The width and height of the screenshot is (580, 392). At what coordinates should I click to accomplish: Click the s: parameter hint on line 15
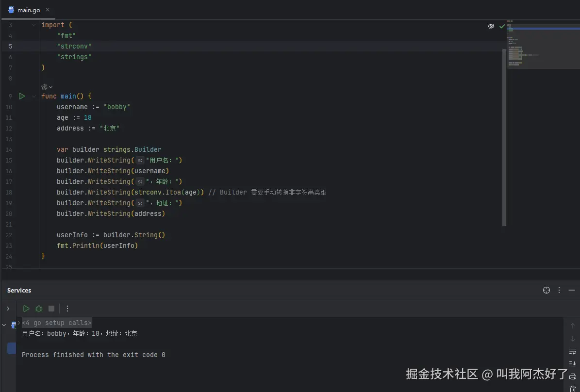pyautogui.click(x=140, y=160)
